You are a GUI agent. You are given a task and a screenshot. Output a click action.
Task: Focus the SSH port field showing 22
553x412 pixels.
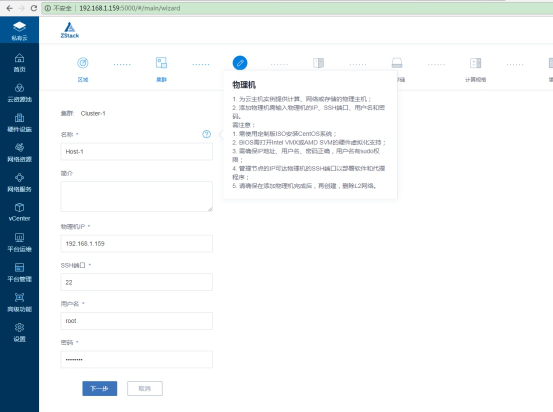click(136, 282)
